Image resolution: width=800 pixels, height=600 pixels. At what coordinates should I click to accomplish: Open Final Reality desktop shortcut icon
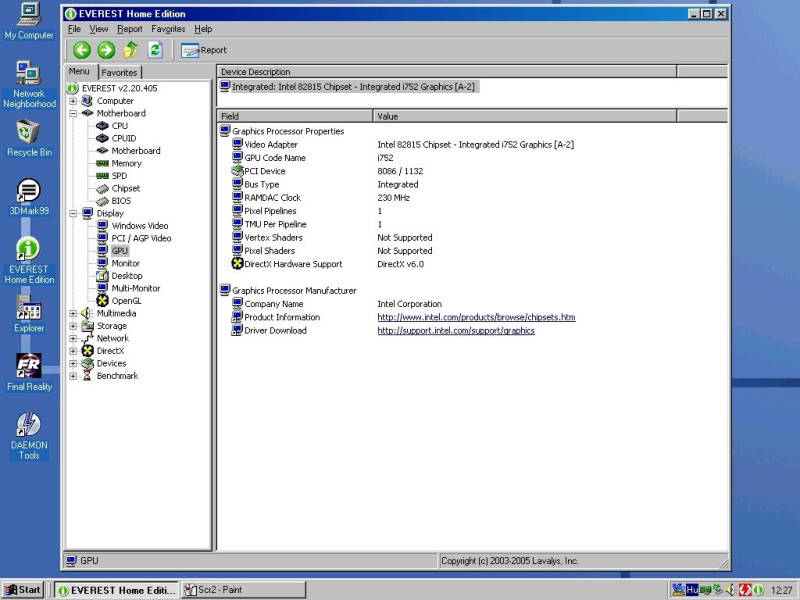(29, 365)
